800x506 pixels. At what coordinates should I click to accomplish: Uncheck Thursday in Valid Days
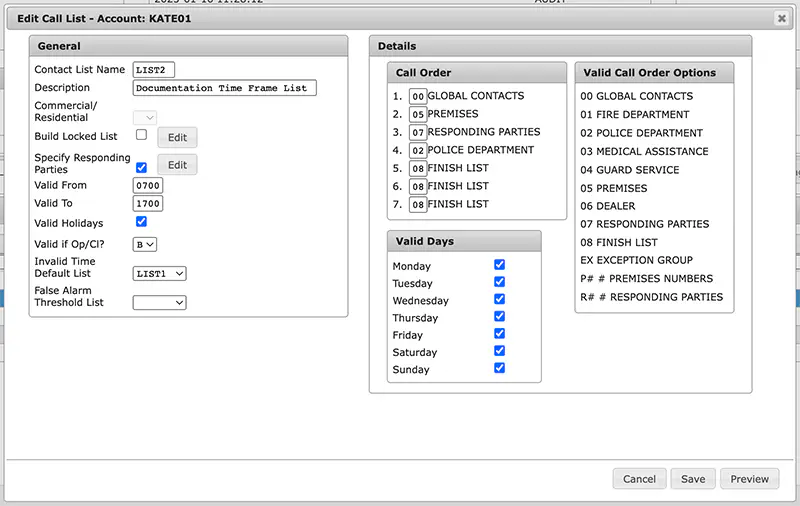tap(499, 316)
